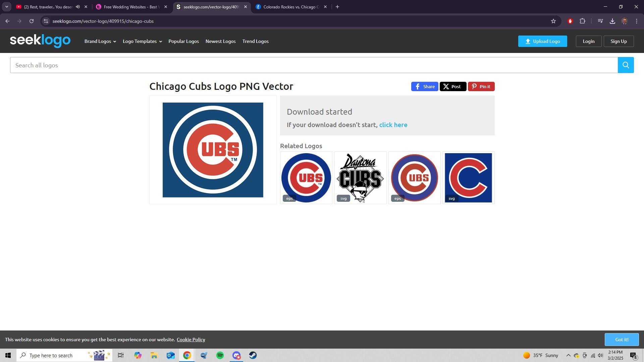Dismiss cookie banner with Got it!
Image resolution: width=644 pixels, height=362 pixels.
622,340
